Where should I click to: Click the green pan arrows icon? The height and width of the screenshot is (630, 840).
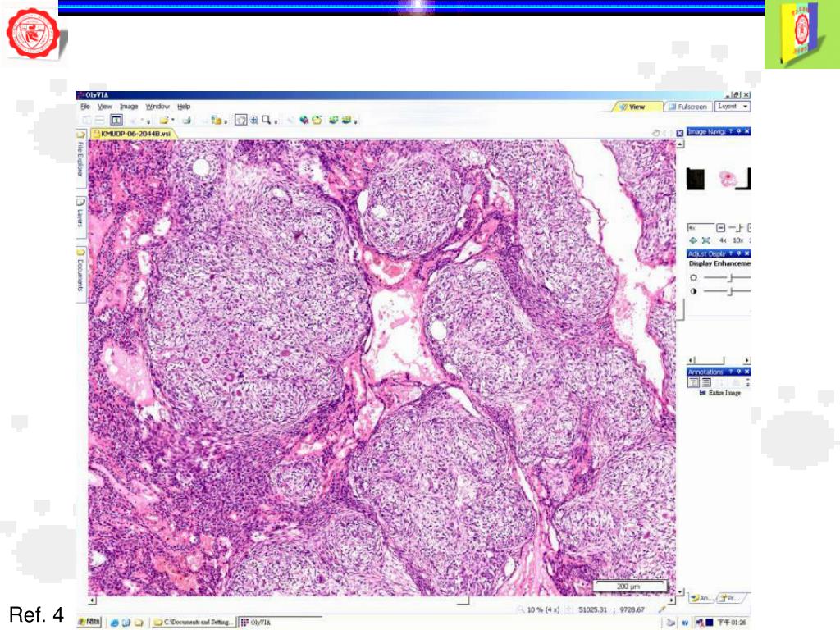click(692, 240)
